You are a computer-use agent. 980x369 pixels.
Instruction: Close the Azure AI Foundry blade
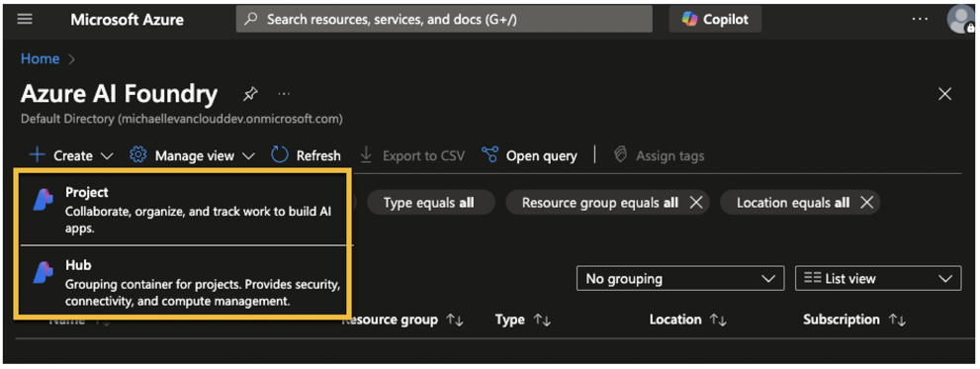click(x=945, y=94)
